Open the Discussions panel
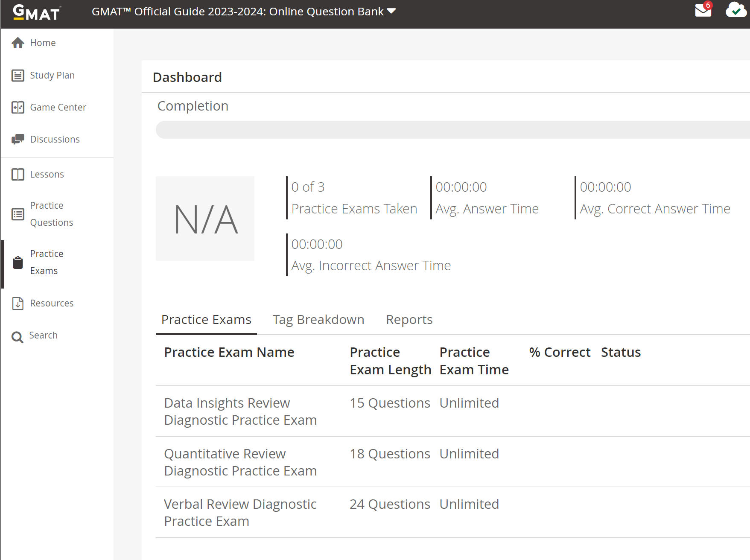The image size is (750, 560). [55, 139]
